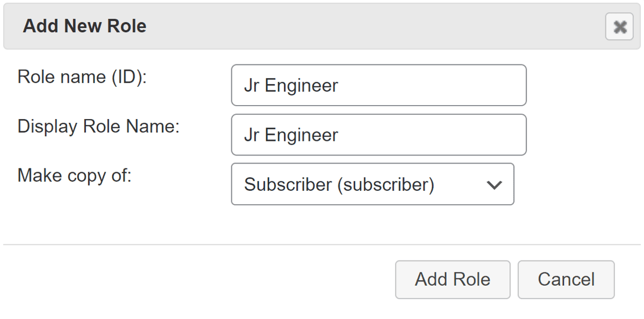
Task: Click the X icon to close the dialog
Action: [619, 26]
